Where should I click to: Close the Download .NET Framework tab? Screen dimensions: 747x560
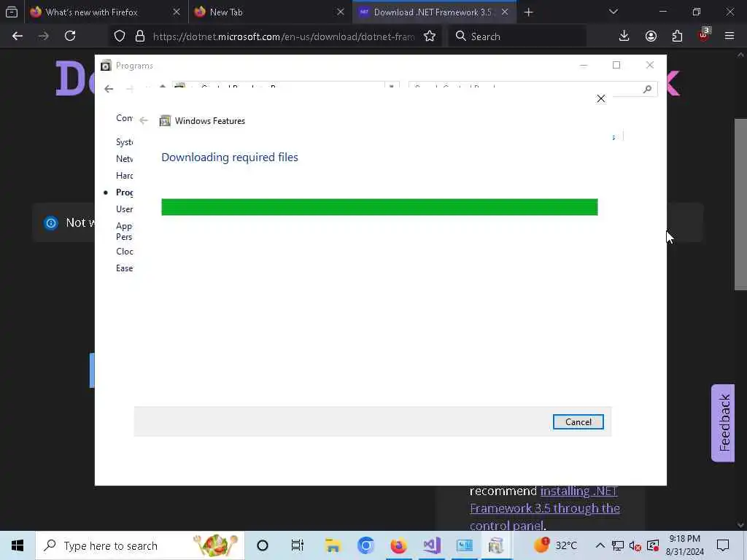click(505, 12)
